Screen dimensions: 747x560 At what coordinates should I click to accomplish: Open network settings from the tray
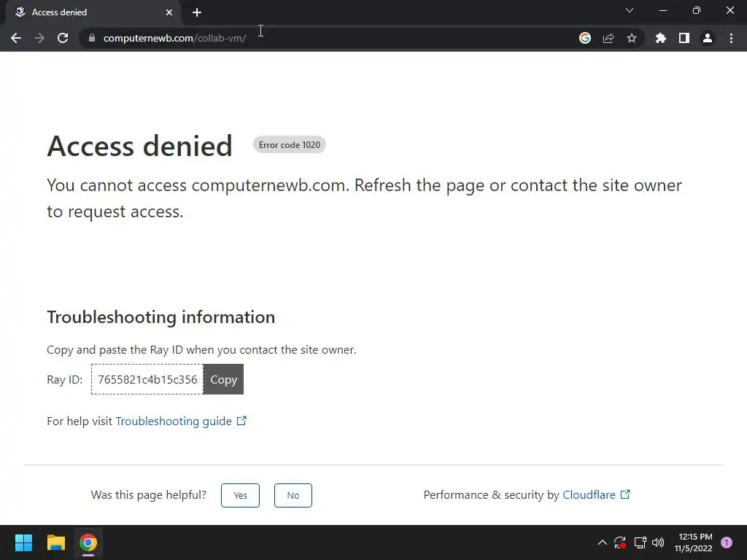coord(640,542)
